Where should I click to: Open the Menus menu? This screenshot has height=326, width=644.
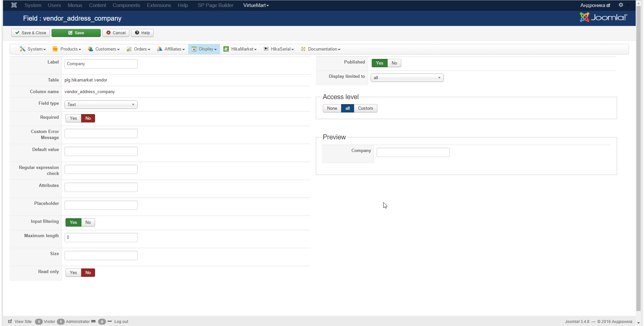75,5
